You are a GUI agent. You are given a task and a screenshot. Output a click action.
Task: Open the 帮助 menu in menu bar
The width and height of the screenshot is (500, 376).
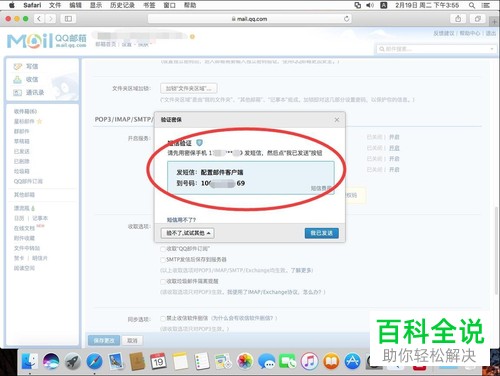[x=190, y=5]
